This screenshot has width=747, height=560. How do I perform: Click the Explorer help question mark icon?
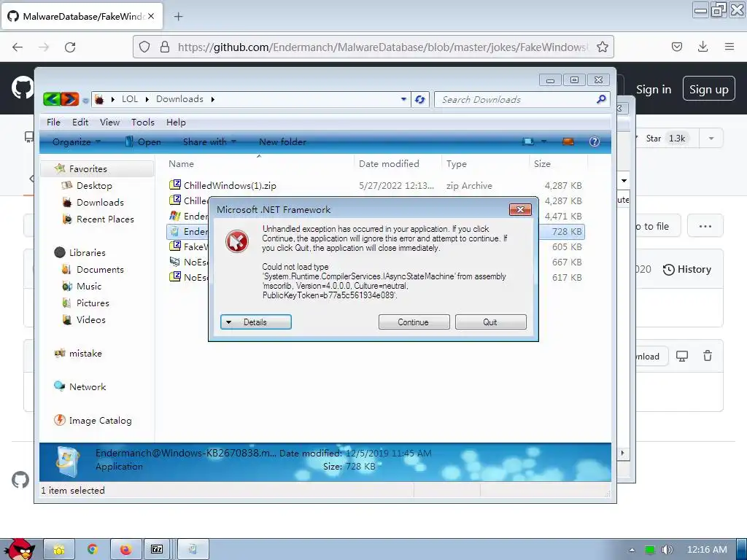594,141
